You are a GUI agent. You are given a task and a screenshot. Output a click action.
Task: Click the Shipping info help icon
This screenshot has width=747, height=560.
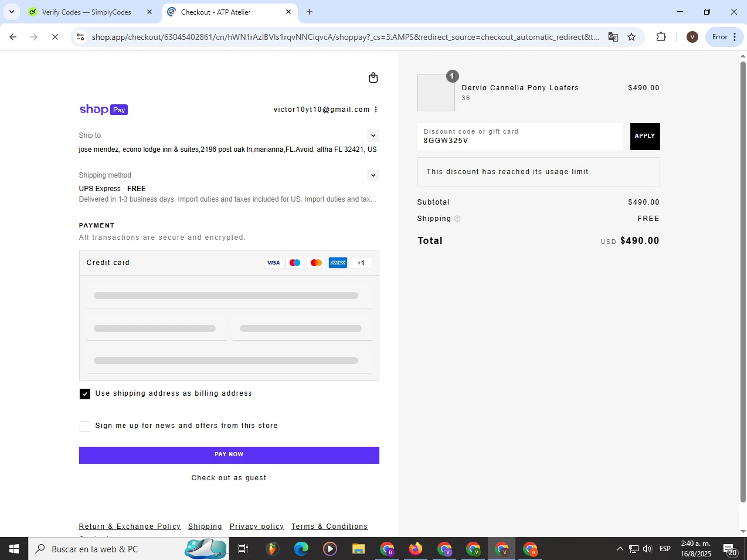click(x=457, y=219)
